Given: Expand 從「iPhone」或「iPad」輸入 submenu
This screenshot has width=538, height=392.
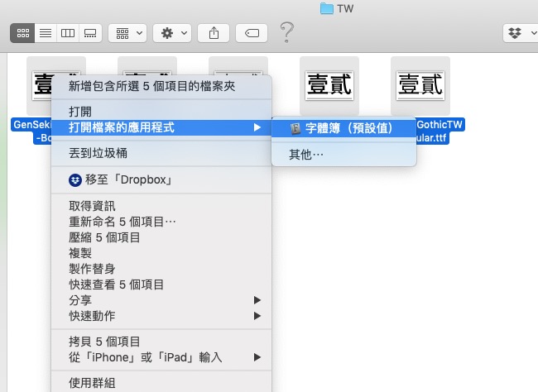Looking at the screenshot, I should pyautogui.click(x=161, y=358).
